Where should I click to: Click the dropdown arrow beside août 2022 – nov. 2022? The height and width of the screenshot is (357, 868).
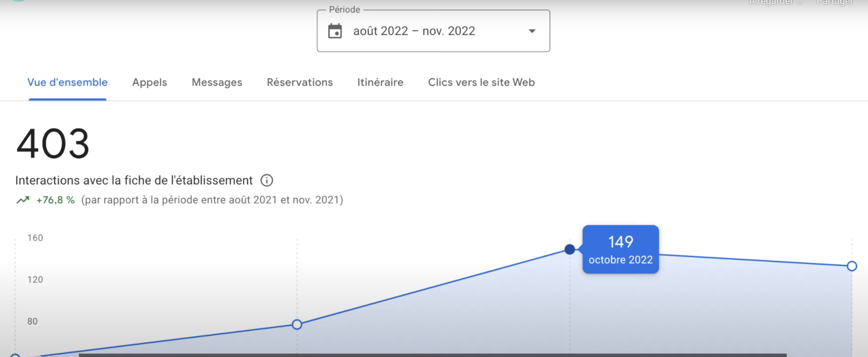click(532, 31)
